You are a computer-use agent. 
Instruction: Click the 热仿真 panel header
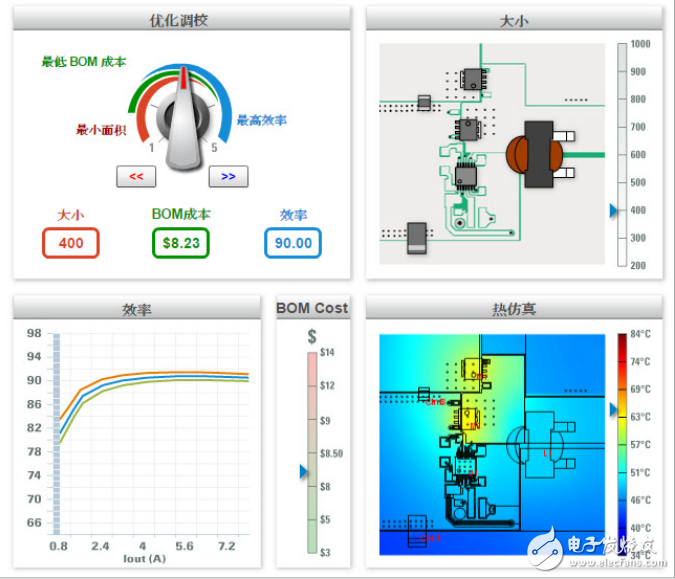coord(515,308)
